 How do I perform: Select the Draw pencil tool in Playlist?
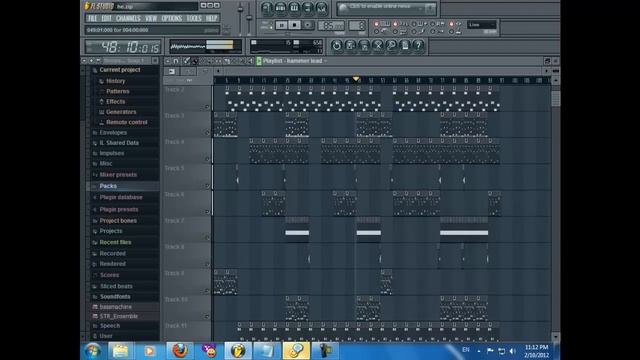[187, 61]
